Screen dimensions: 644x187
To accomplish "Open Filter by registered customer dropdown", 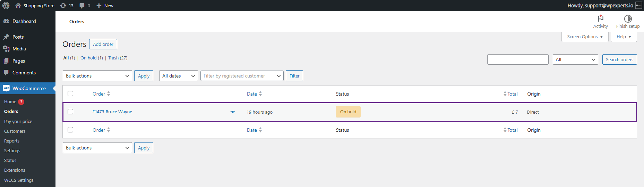I will point(242,76).
